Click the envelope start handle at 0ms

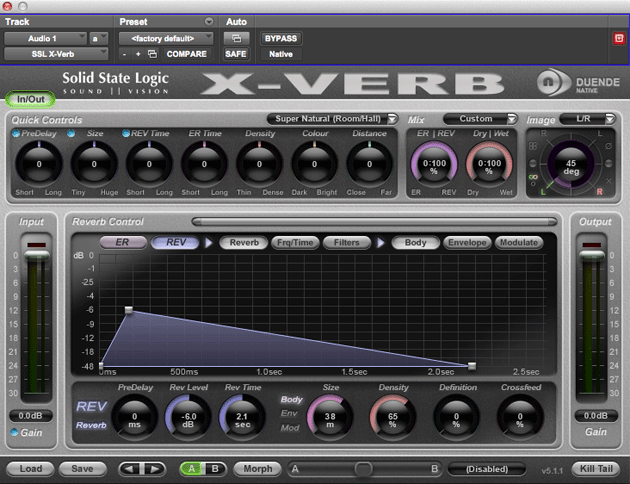pos(101,366)
